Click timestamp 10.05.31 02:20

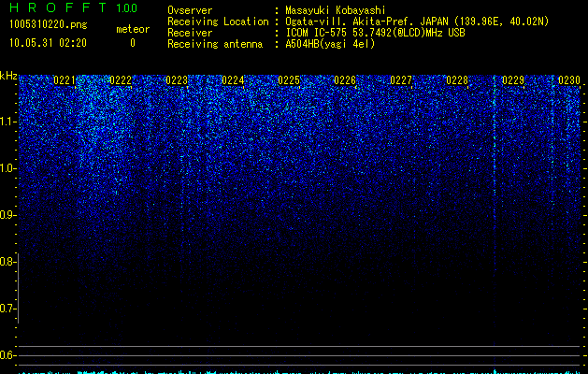click(x=48, y=43)
